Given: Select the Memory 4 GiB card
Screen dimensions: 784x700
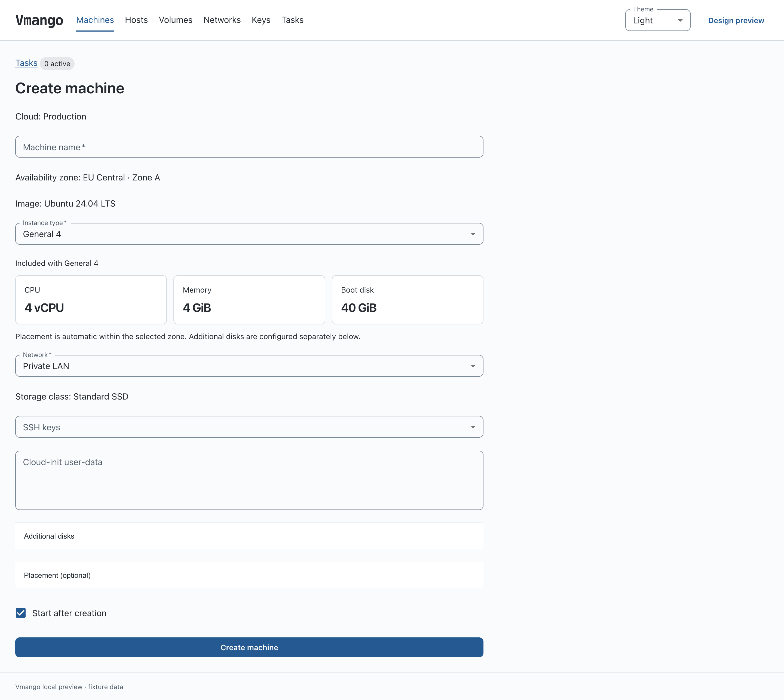Looking at the screenshot, I should (249, 300).
